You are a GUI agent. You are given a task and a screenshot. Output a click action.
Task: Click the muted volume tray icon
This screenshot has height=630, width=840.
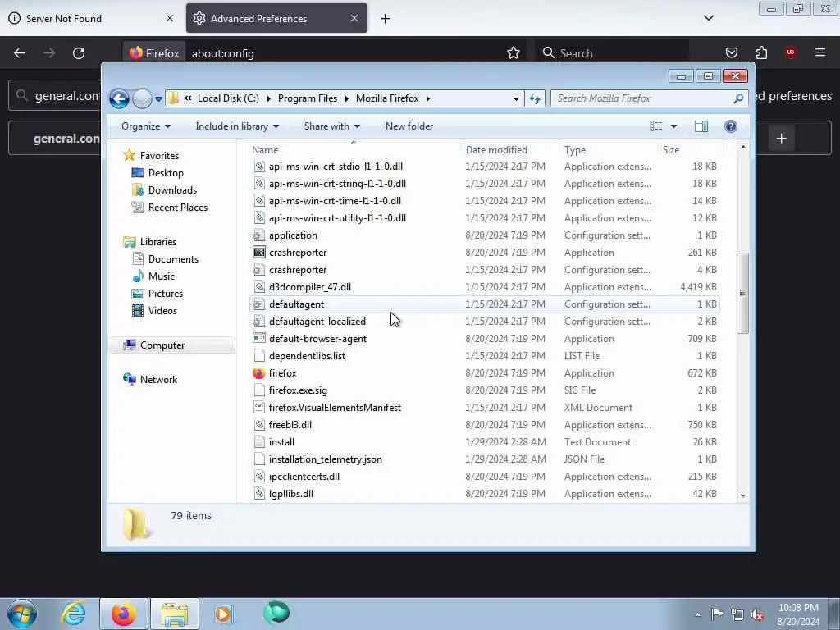(757, 614)
